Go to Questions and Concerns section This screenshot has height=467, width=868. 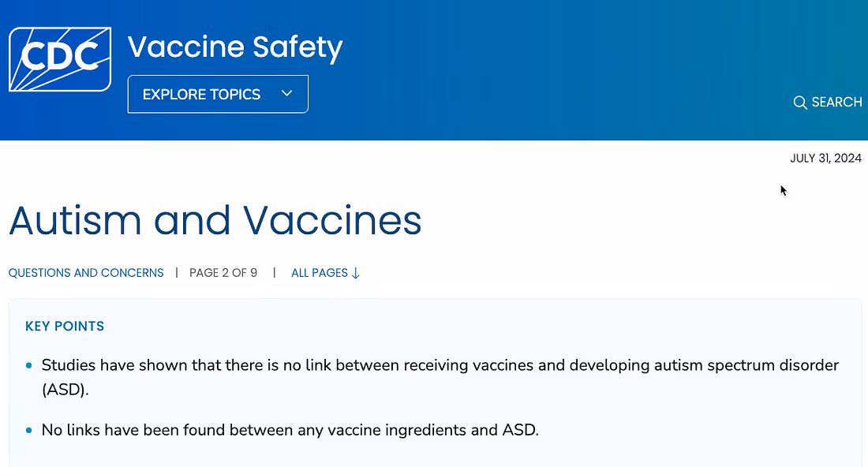pyautogui.click(x=86, y=273)
